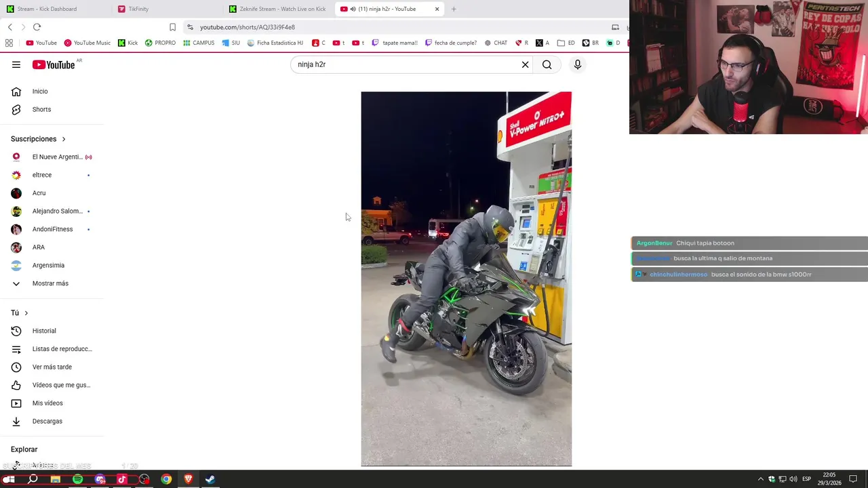Open the BR bookmark
Image resolution: width=868 pixels, height=488 pixels.
591,43
